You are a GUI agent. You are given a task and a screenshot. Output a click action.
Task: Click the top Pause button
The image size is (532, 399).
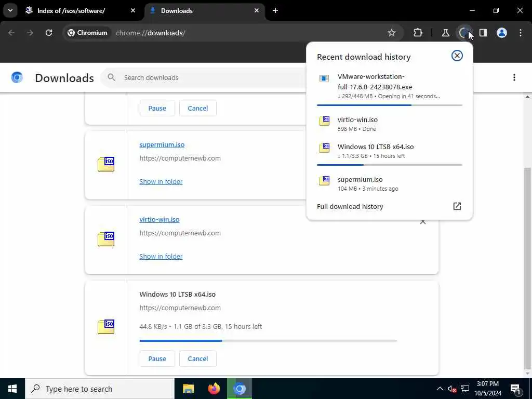pyautogui.click(x=157, y=108)
